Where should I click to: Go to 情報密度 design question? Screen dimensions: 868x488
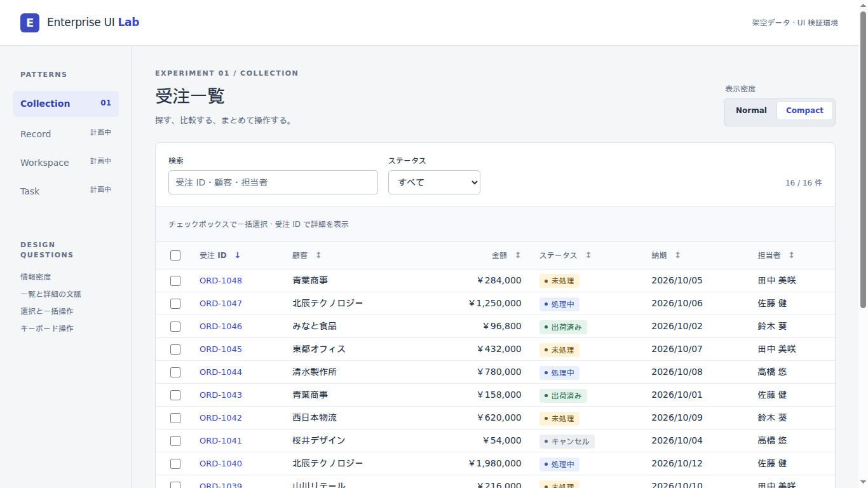(36, 277)
